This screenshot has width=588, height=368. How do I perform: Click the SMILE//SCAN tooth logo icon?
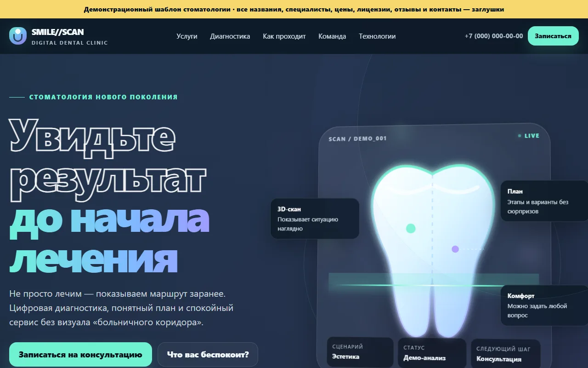pos(18,36)
